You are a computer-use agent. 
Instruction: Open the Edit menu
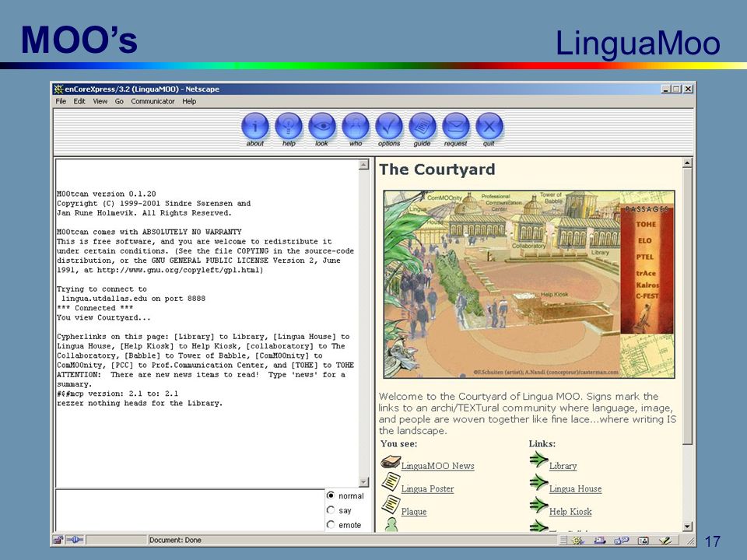point(79,101)
